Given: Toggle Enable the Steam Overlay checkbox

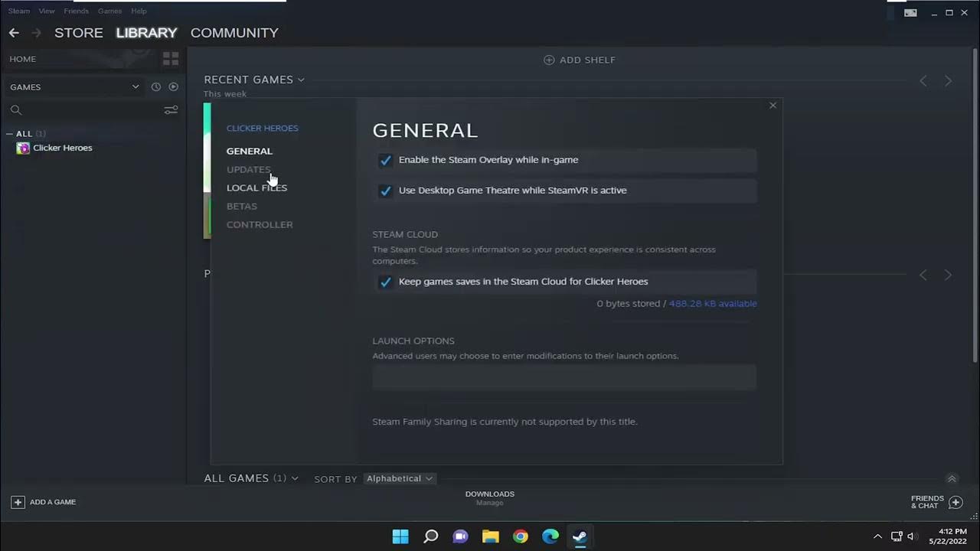Looking at the screenshot, I should click(x=385, y=161).
